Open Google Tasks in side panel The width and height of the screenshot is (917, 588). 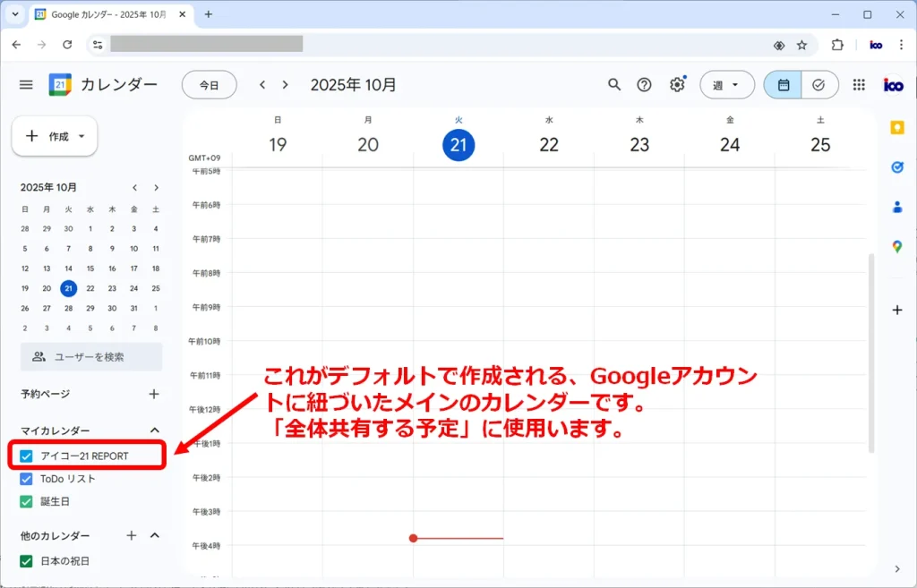tap(896, 167)
